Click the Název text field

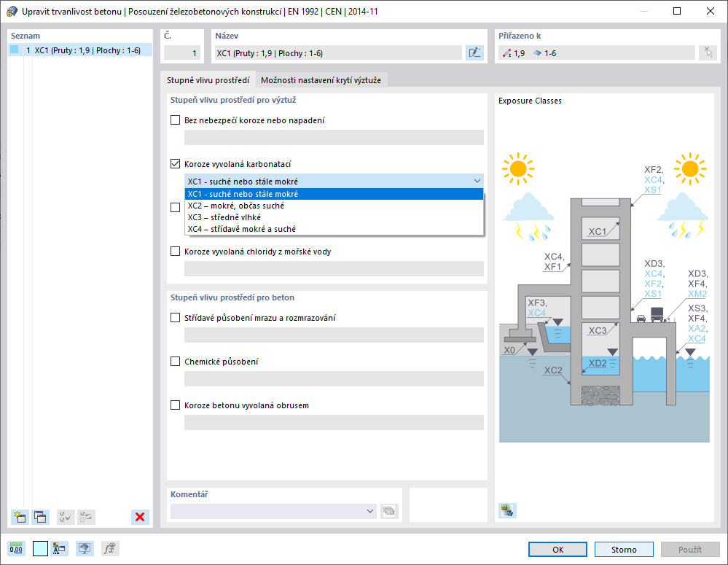[x=338, y=53]
